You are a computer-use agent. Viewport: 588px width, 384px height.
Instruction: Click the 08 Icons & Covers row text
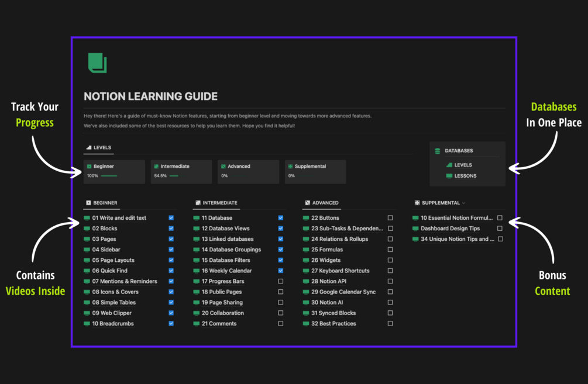[x=115, y=292]
